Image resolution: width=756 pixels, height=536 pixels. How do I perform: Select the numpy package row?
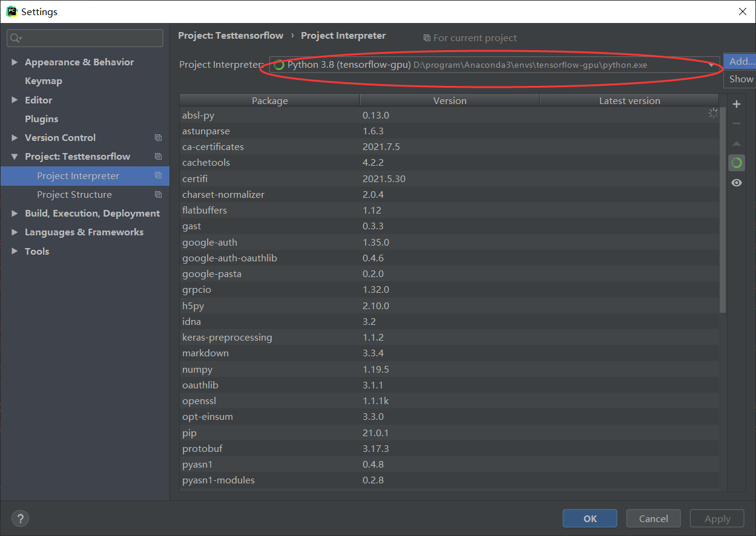(449, 370)
